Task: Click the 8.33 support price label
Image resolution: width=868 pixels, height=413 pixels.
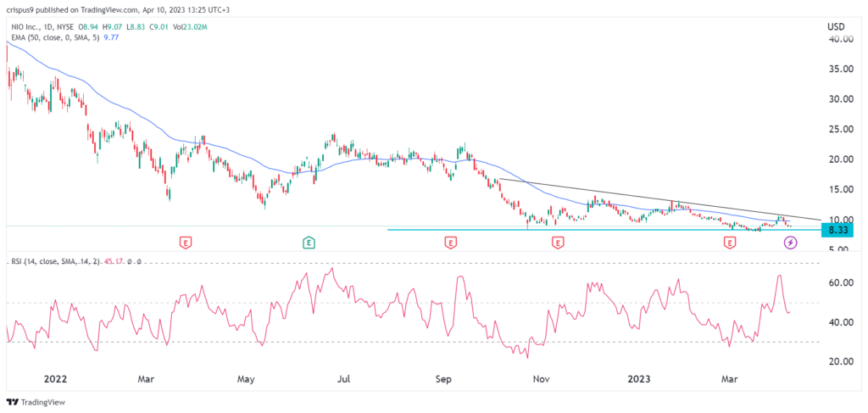Action: tap(837, 230)
